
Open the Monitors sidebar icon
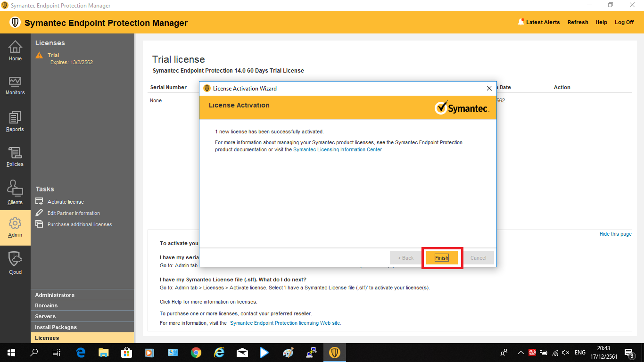[x=15, y=85]
